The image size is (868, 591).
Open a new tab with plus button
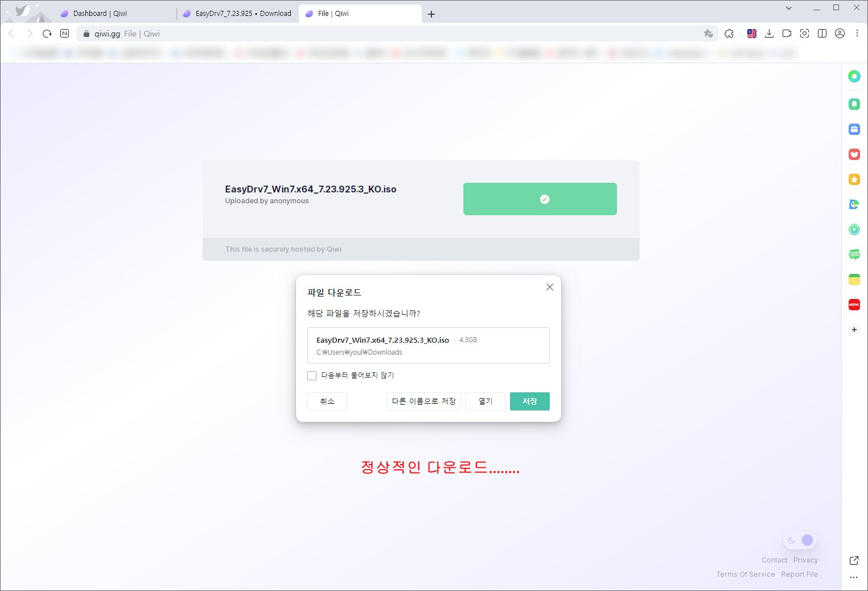pyautogui.click(x=431, y=14)
